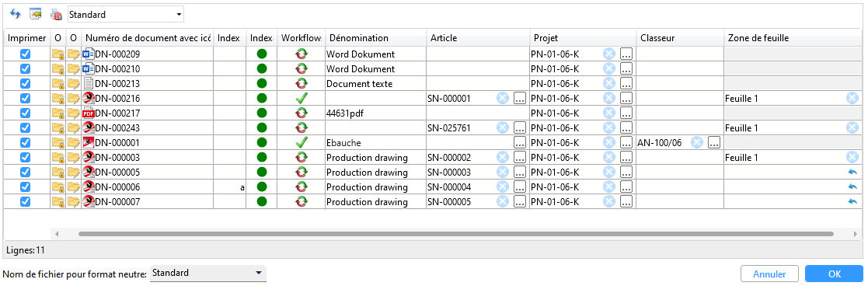Toggle the print checkbox for DN-000001

25,142
